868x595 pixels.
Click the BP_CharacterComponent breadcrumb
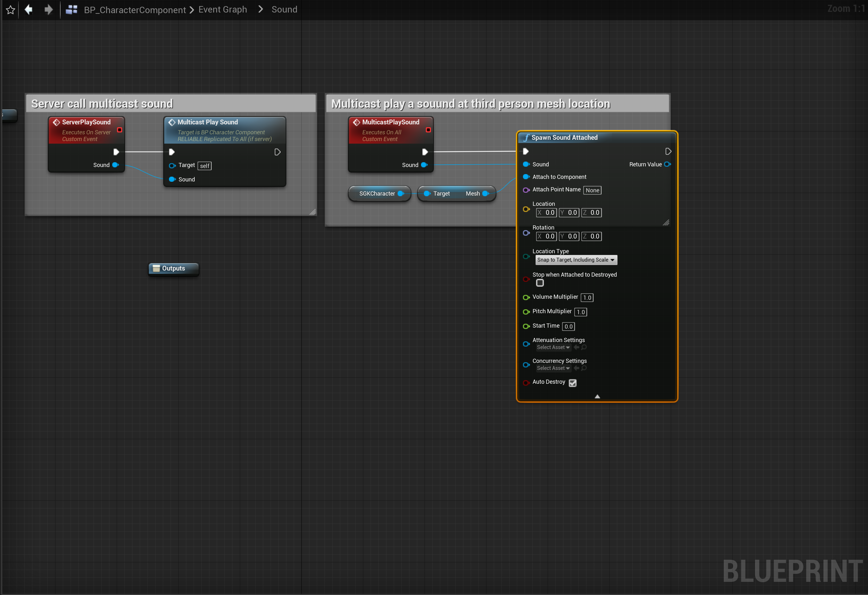134,10
